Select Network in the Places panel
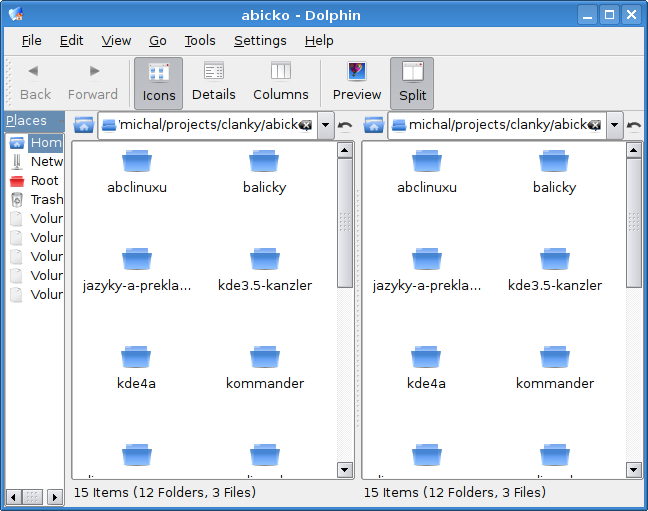This screenshot has height=511, width=648. tap(36, 162)
